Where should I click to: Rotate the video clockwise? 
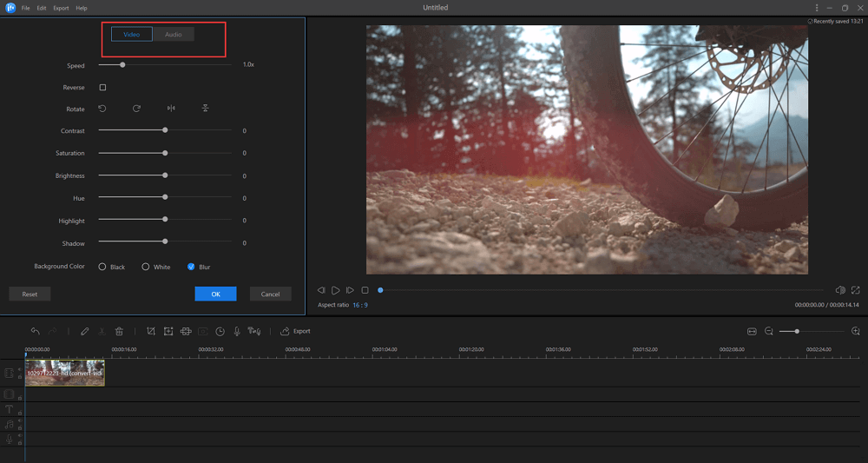coord(136,109)
